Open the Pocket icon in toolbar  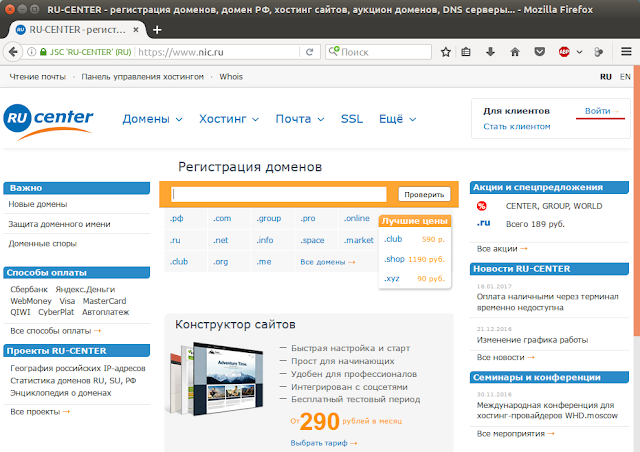(540, 52)
